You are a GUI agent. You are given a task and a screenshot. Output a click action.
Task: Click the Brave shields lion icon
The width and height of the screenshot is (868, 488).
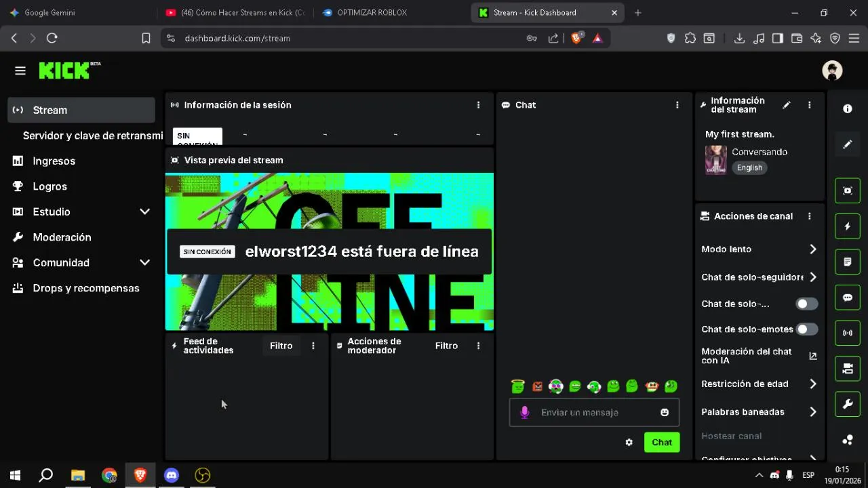(576, 39)
